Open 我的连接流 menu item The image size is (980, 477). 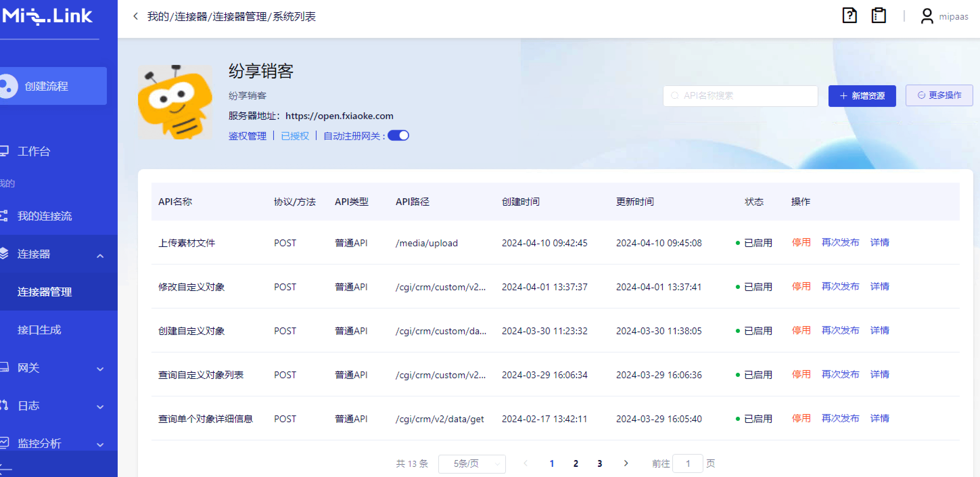coord(59,216)
